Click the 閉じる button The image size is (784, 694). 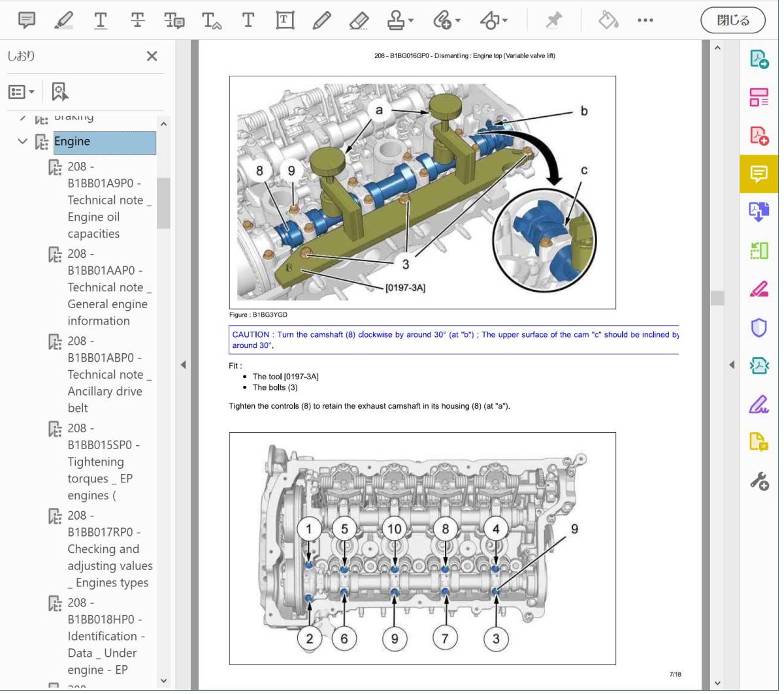coord(733,20)
